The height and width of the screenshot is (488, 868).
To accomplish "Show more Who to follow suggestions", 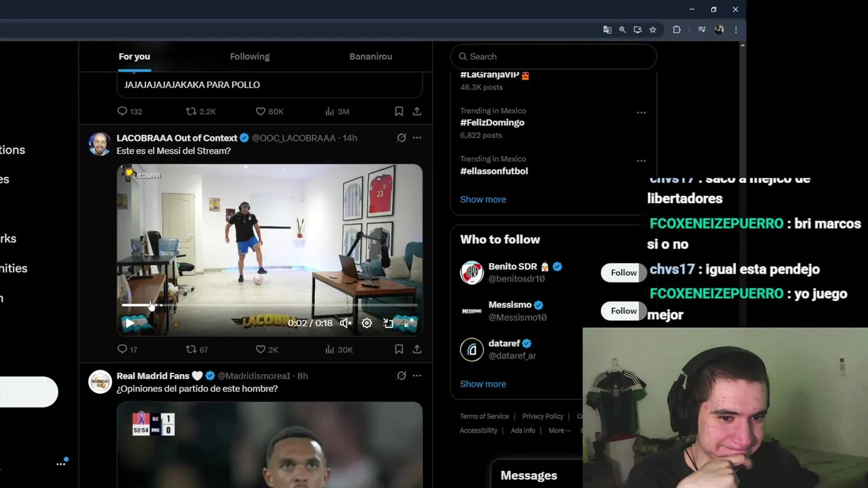I will click(x=483, y=384).
